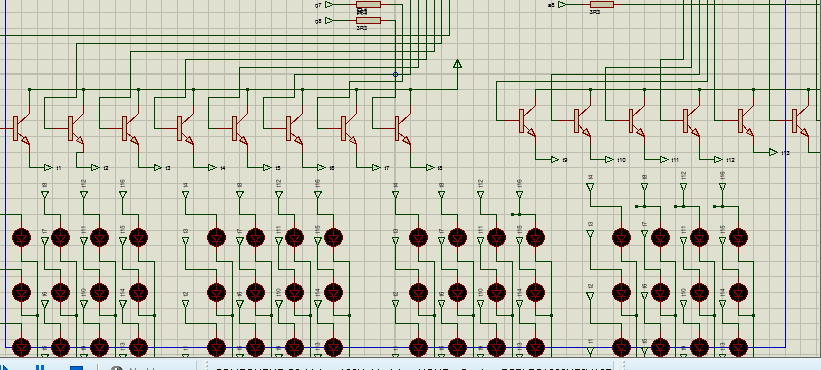
Task: Click the t12 input terminal in the leftmost LED group
Action: coord(84,195)
